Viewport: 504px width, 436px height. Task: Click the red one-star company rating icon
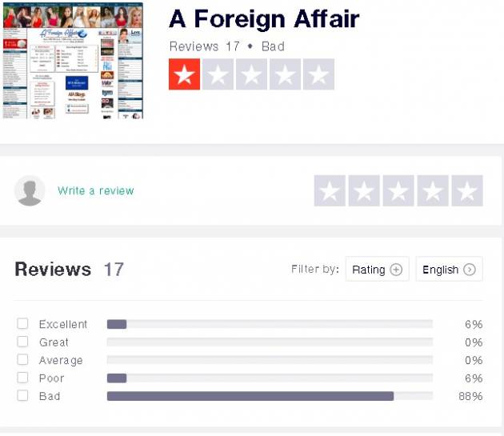(185, 74)
